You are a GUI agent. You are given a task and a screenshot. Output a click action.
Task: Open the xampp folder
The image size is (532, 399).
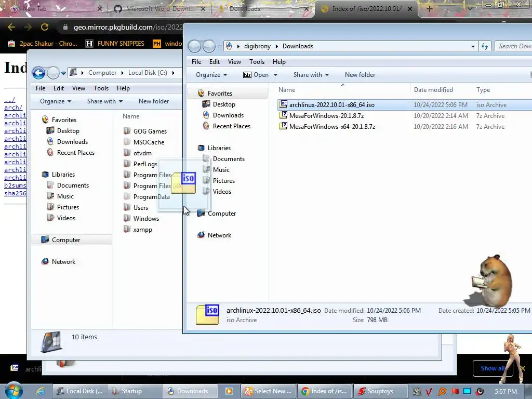pos(142,229)
